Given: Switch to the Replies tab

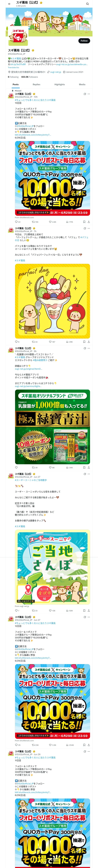Looking at the screenshot, I should (36, 85).
